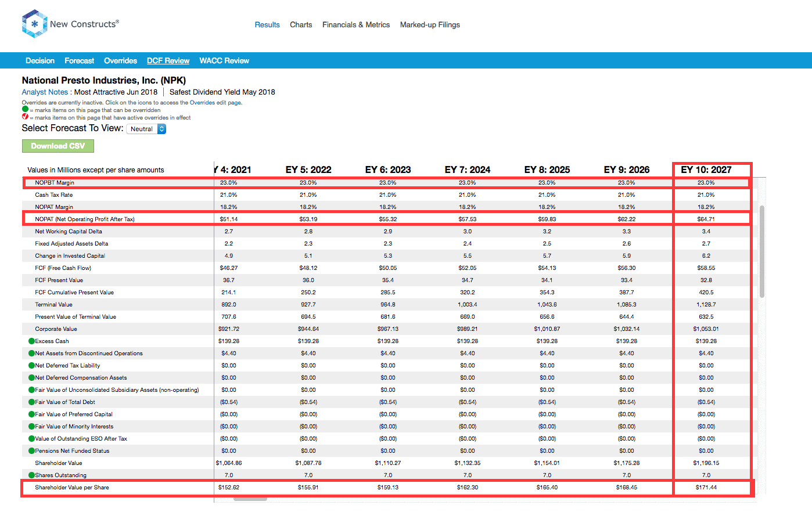
Task: Click green dot for Net Assets from Discontinued Operations
Action: point(31,354)
